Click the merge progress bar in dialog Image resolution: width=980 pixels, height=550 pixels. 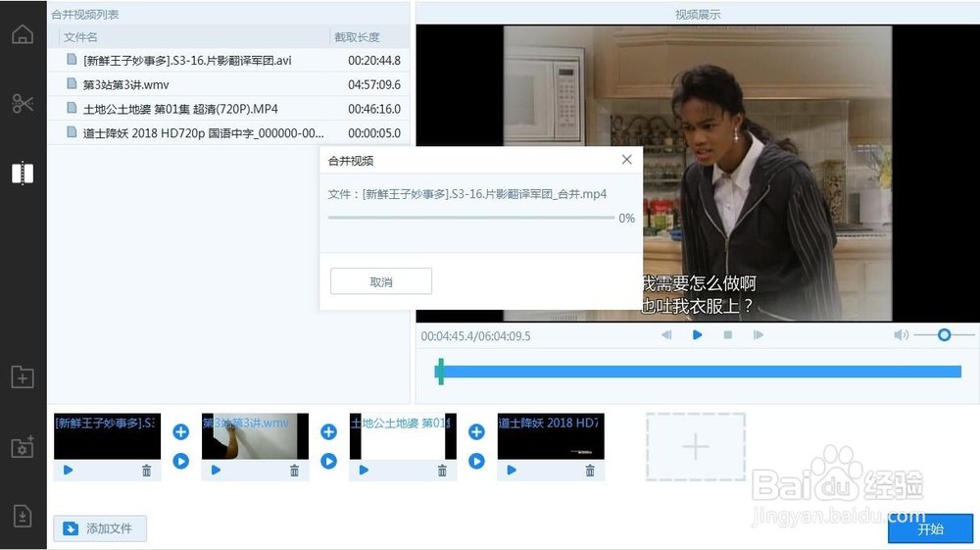(471, 218)
